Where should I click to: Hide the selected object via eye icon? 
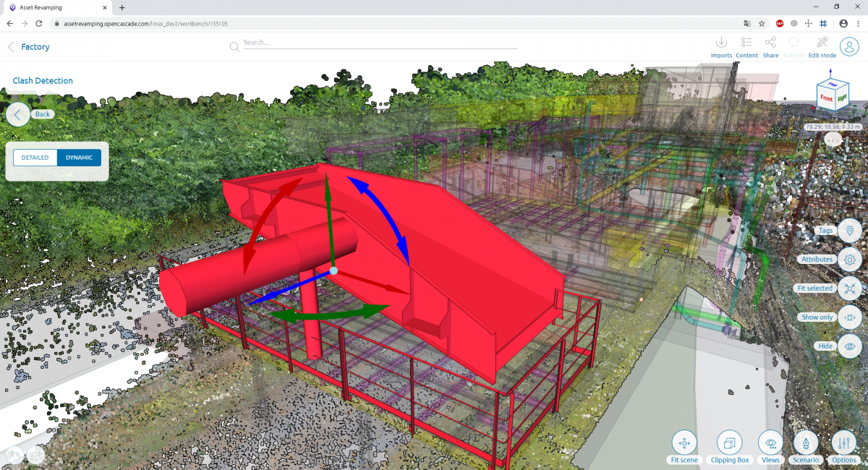click(849, 346)
